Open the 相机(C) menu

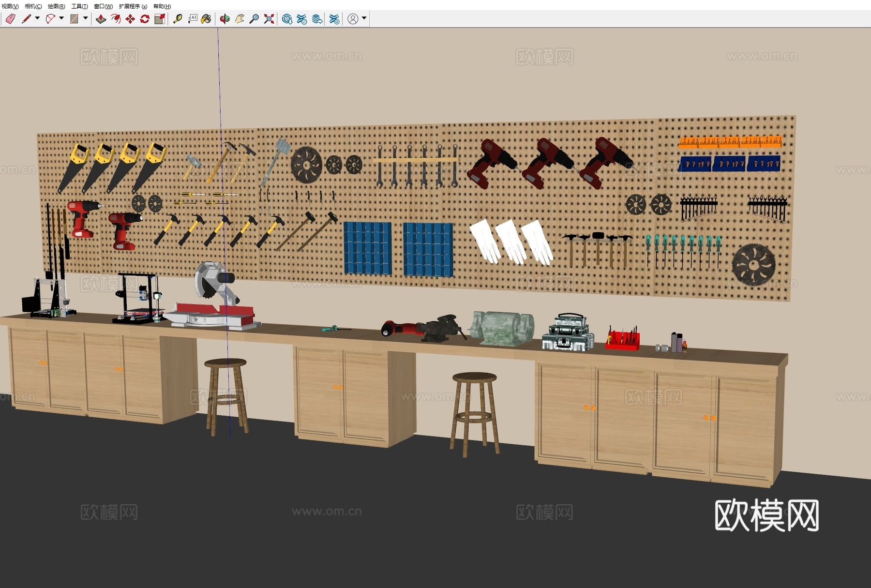coord(33,6)
